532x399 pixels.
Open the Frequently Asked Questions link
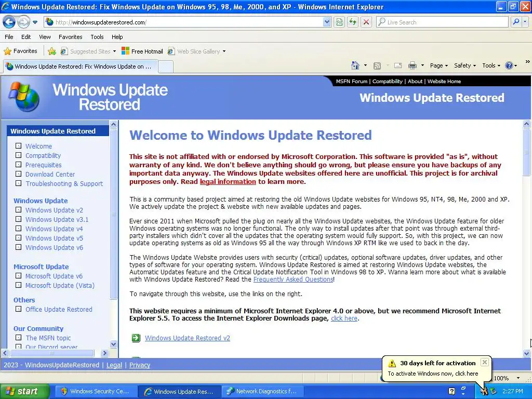tap(293, 280)
